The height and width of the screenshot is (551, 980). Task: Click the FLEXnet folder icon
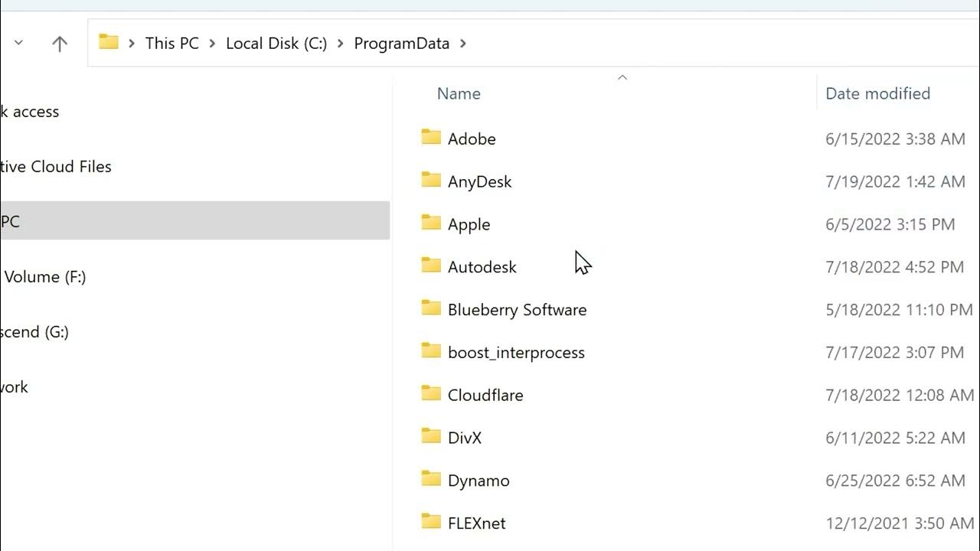coord(431,523)
